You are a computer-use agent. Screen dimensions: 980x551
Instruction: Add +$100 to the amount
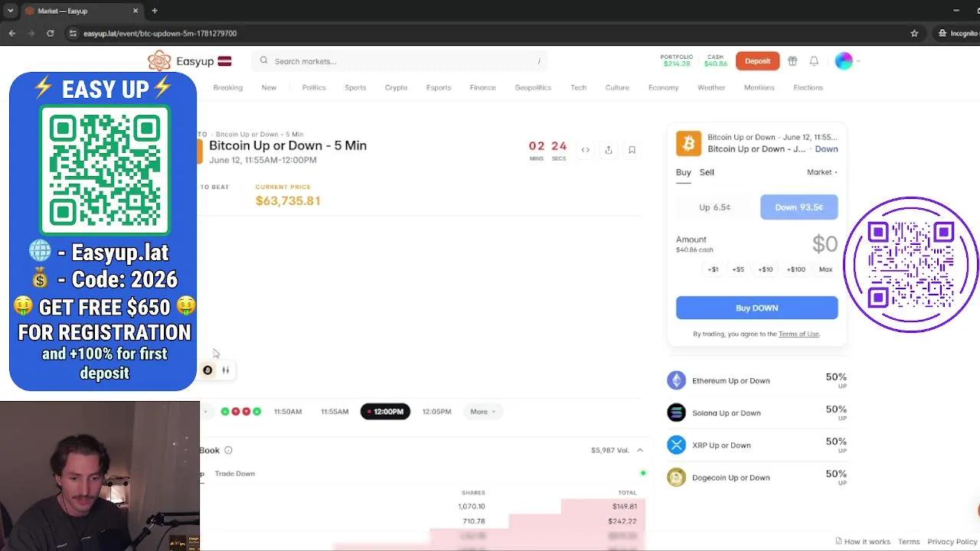796,269
